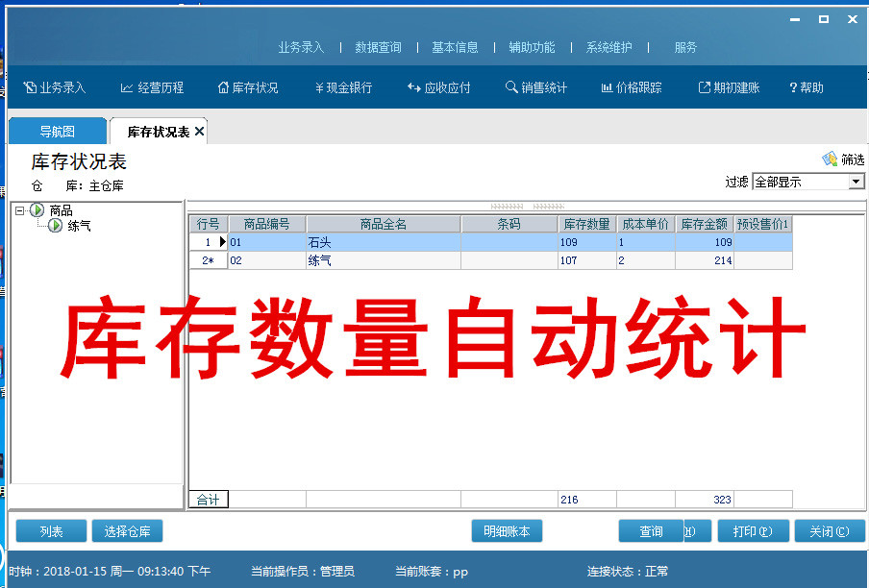Switch to the 导航图 tab
The height and width of the screenshot is (588, 869).
tap(57, 132)
